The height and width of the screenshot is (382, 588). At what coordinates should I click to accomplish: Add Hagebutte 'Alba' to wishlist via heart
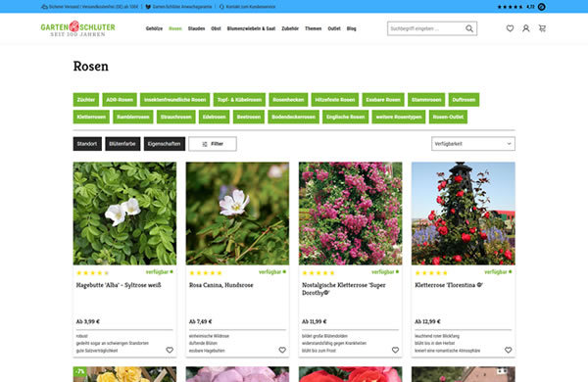(x=170, y=350)
